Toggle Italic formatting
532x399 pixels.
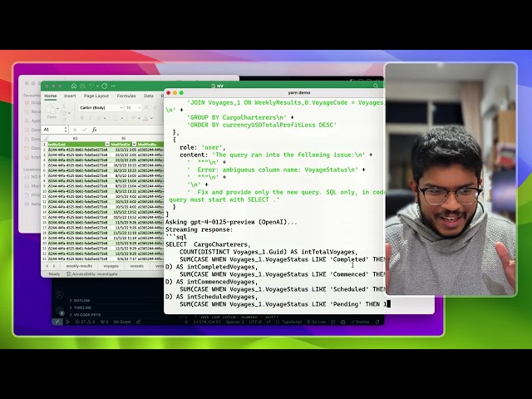click(x=90, y=118)
